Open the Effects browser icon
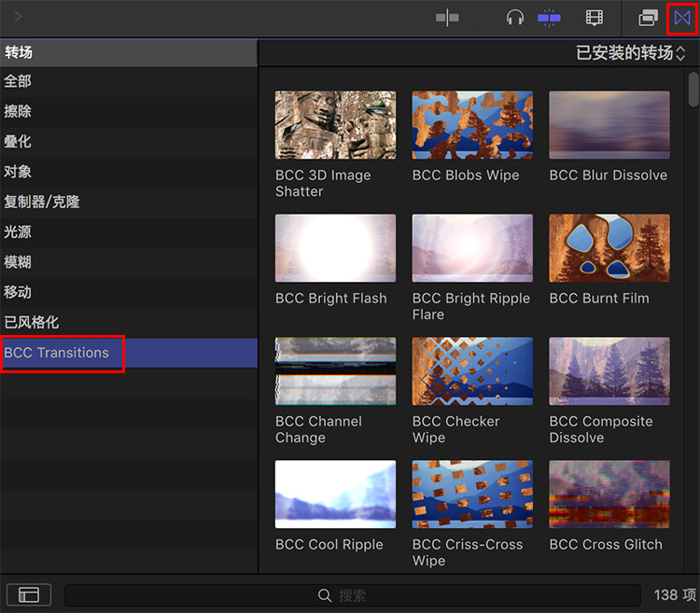The height and width of the screenshot is (613, 700). (x=648, y=19)
